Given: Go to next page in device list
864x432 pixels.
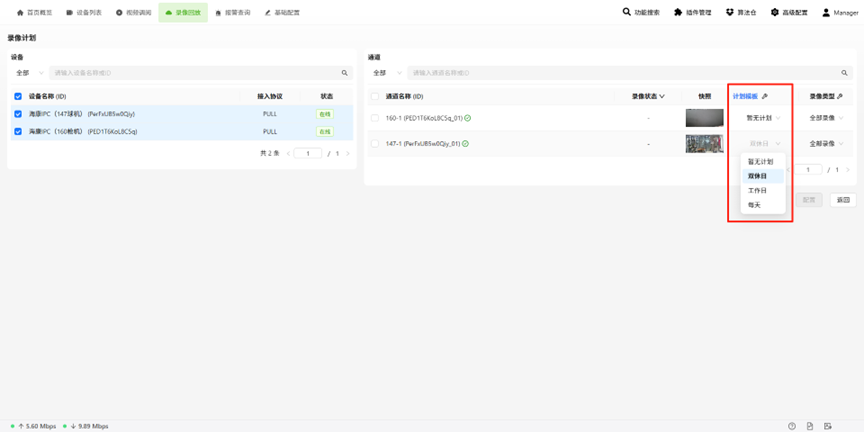Looking at the screenshot, I should [348, 154].
